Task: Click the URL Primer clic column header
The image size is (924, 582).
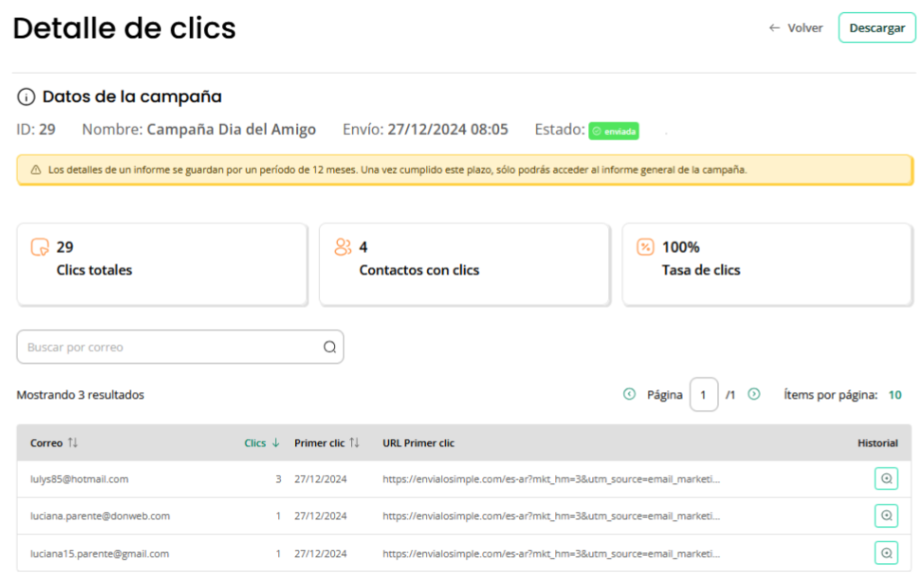Action: pos(418,443)
